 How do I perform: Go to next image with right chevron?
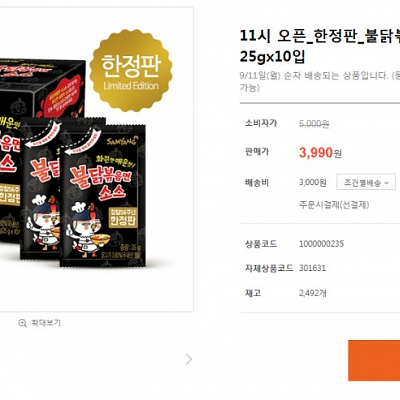(x=189, y=359)
